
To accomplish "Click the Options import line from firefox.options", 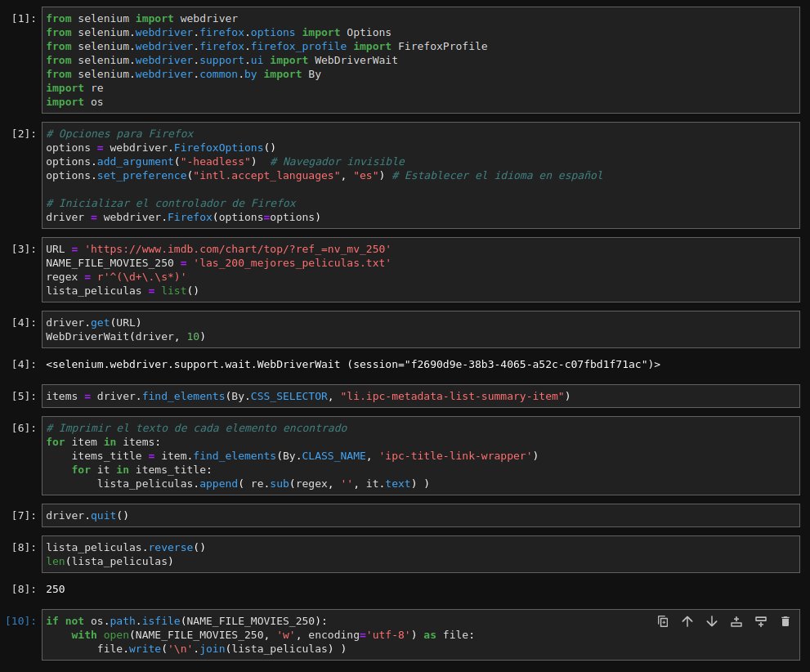I will 218,33.
